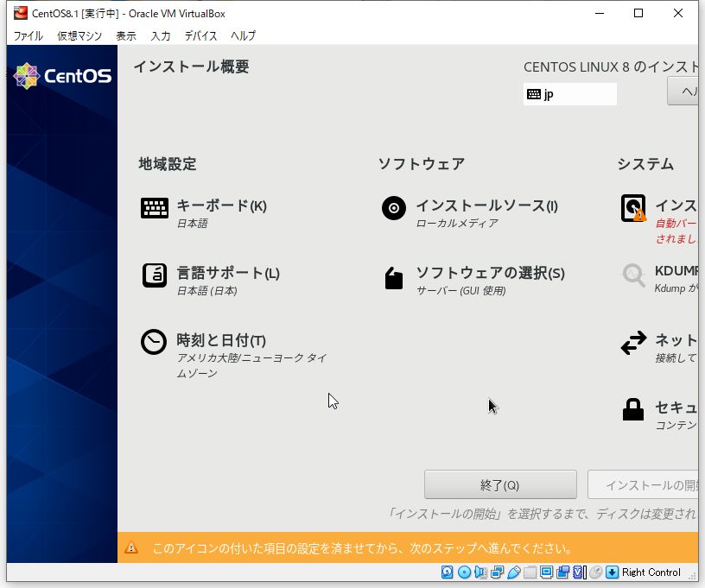
Task: Open the 表示 menu
Action: coord(126,35)
